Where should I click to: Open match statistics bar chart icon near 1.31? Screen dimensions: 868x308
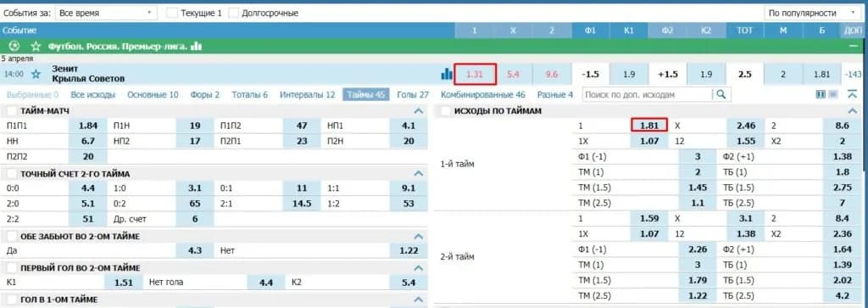point(446,74)
